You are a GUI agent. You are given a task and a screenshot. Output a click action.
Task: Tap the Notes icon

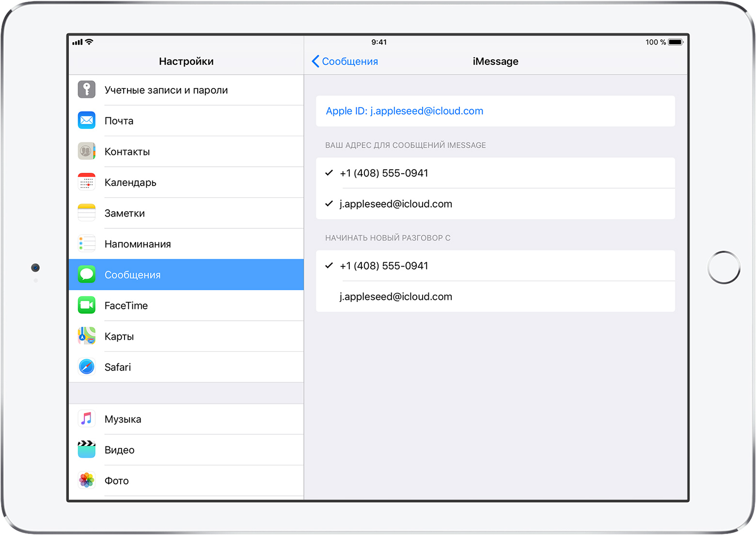point(87,213)
